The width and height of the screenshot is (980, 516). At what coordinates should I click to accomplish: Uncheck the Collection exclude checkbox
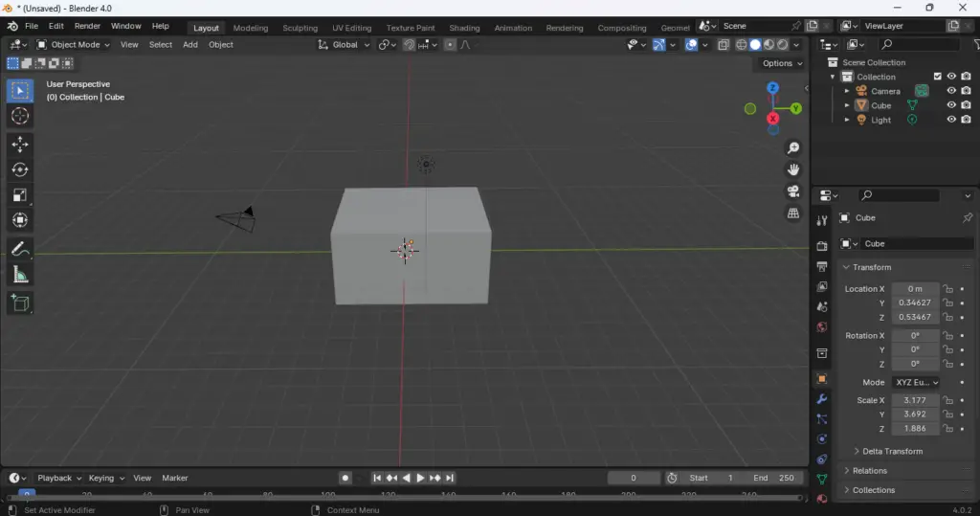tap(937, 77)
